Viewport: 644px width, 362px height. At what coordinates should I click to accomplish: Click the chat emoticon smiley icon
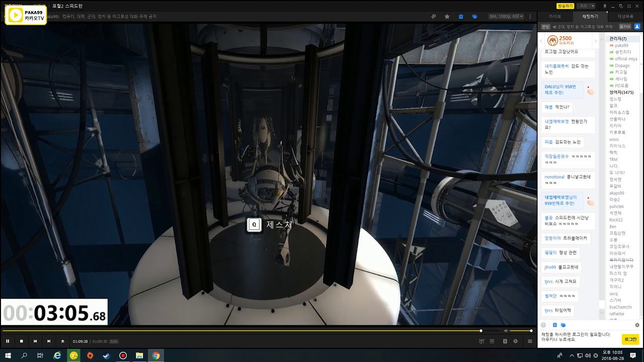click(543, 325)
